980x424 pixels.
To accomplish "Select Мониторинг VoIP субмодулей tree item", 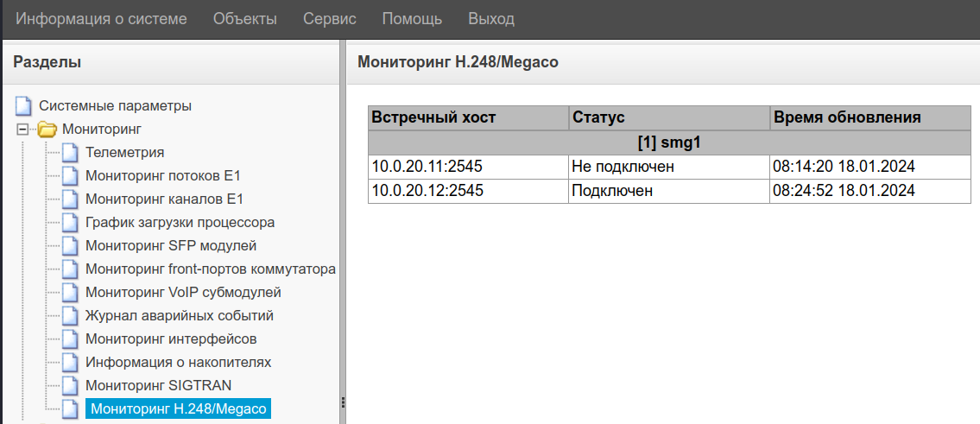I will tap(183, 293).
